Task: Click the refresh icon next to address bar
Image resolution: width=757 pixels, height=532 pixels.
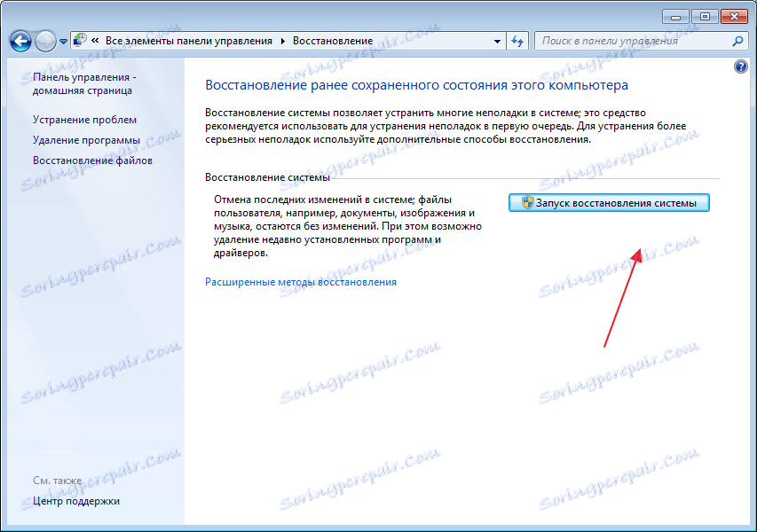Action: point(519,40)
